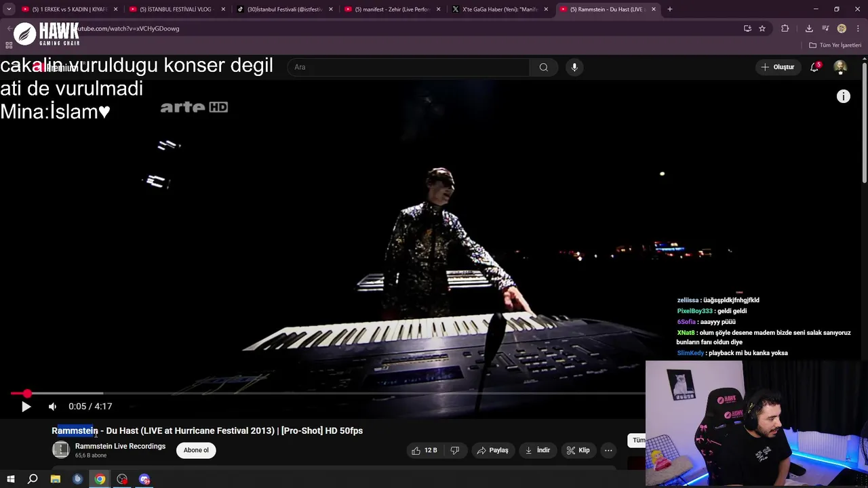Open YouTube notifications bell
The height and width of the screenshot is (488, 868).
[x=814, y=67]
